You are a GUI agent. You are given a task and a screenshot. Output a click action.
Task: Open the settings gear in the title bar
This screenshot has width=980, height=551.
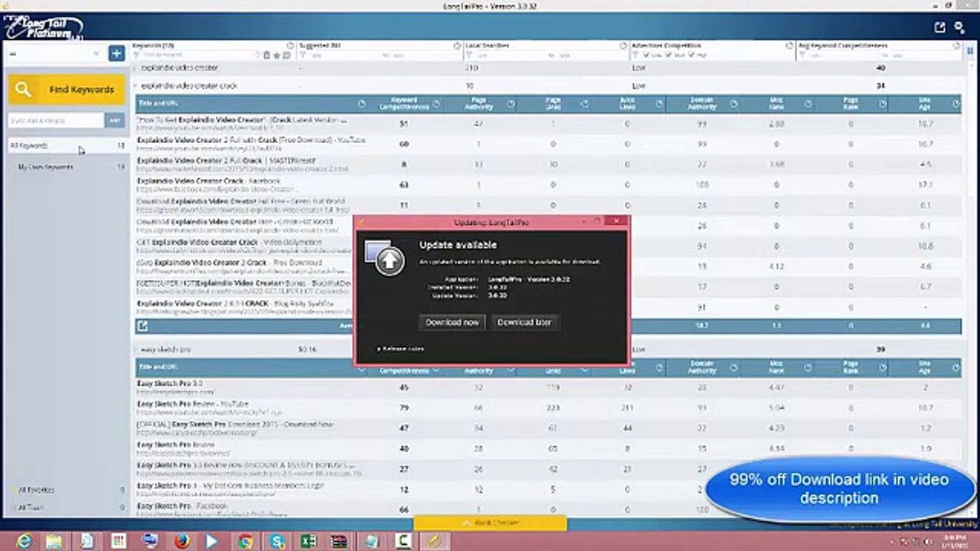point(959,28)
